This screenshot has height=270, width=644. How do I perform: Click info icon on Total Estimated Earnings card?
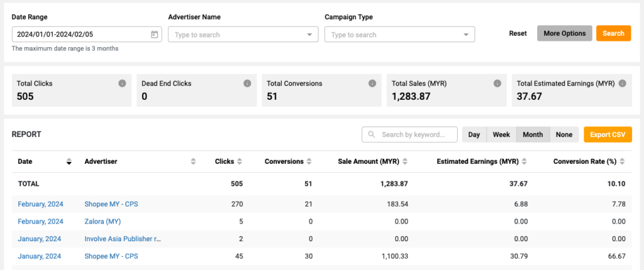click(622, 84)
